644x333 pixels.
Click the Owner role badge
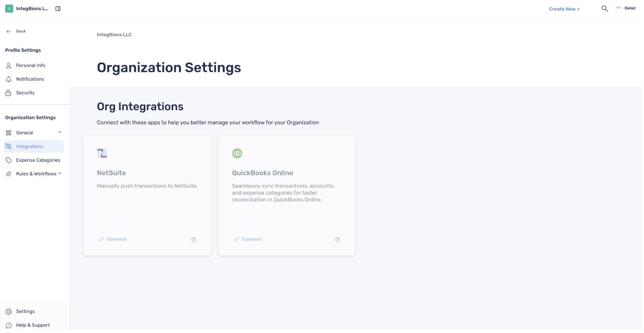click(x=630, y=8)
